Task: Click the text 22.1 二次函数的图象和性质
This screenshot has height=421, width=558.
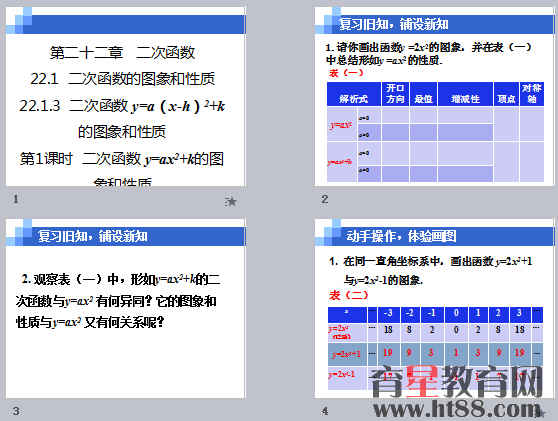Action: point(123,79)
